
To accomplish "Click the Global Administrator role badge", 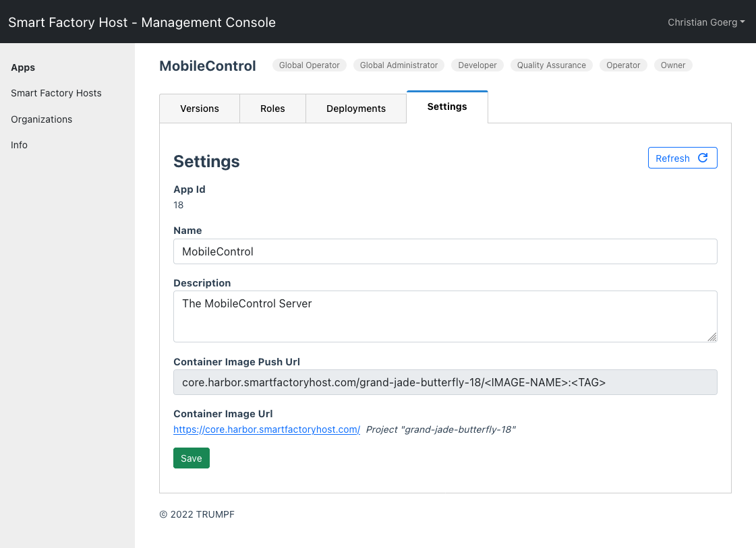I will [399, 65].
